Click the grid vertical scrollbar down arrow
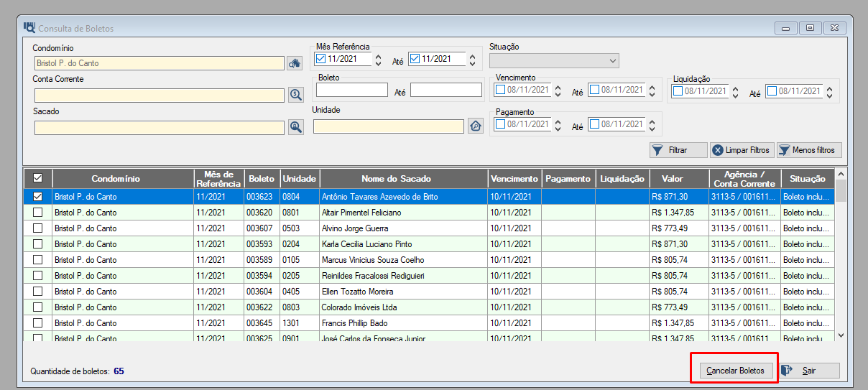Viewport: 868px width, 390px height. point(841,335)
